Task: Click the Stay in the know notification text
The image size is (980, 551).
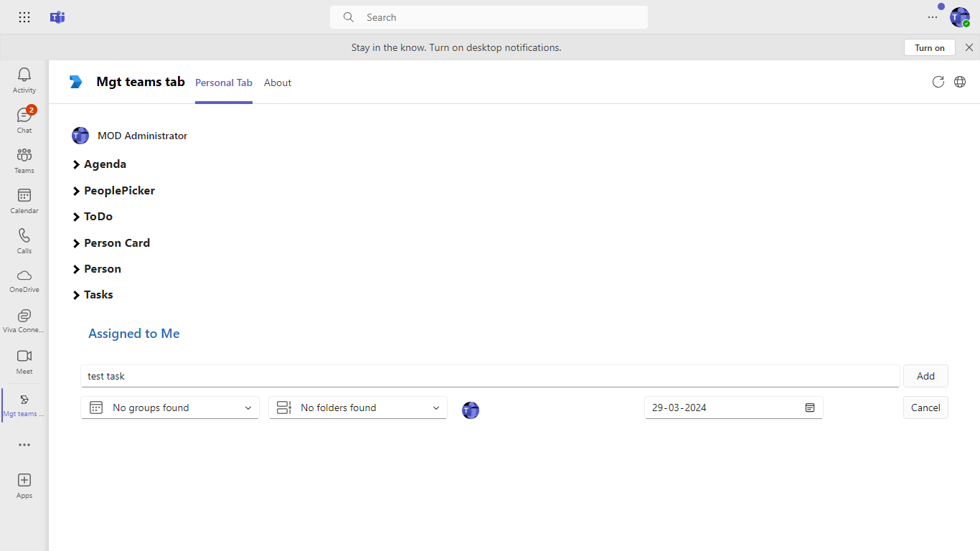Action: point(456,47)
